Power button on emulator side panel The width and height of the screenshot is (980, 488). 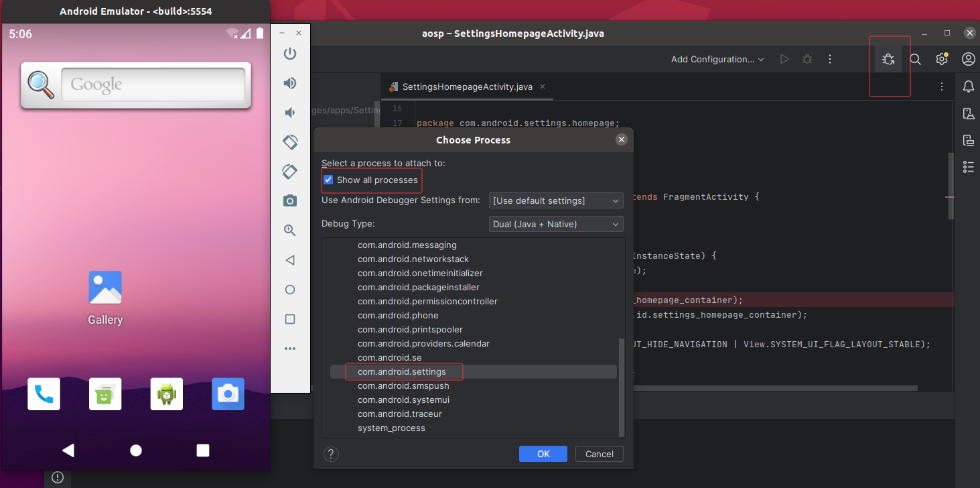pos(290,54)
